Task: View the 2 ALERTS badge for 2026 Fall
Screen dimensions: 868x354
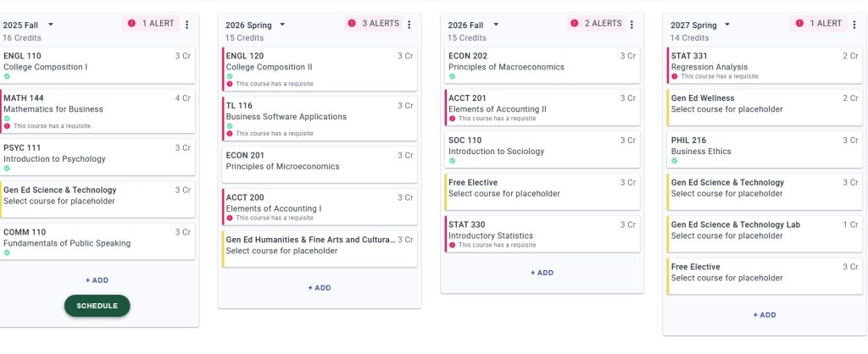Action: (x=596, y=24)
